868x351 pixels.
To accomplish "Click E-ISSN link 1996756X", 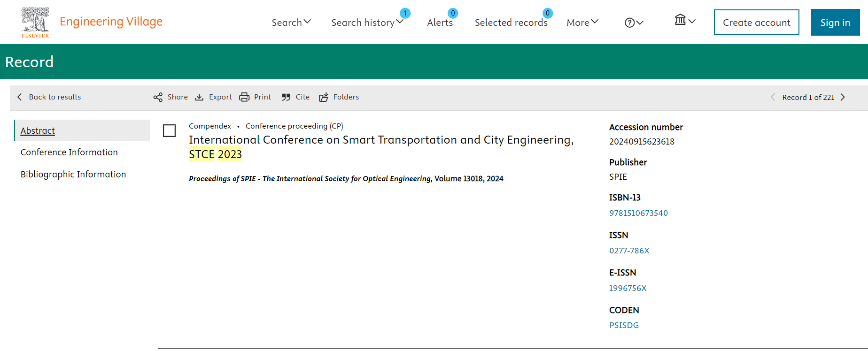I will point(628,288).
